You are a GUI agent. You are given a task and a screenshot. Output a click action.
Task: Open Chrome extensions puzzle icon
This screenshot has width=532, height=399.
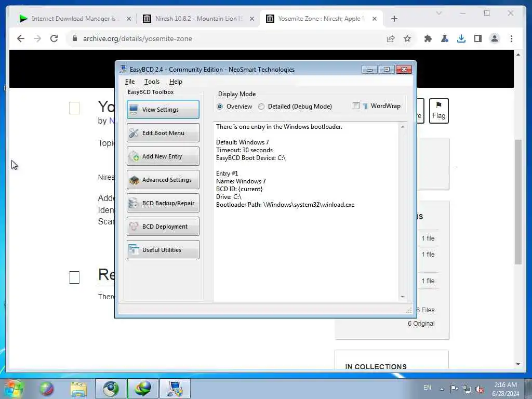428,38
